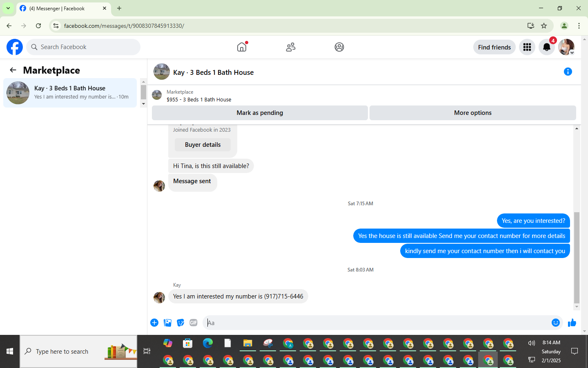Open site information icon in address bar
Image resolution: width=588 pixels, height=368 pixels.
[x=56, y=26]
